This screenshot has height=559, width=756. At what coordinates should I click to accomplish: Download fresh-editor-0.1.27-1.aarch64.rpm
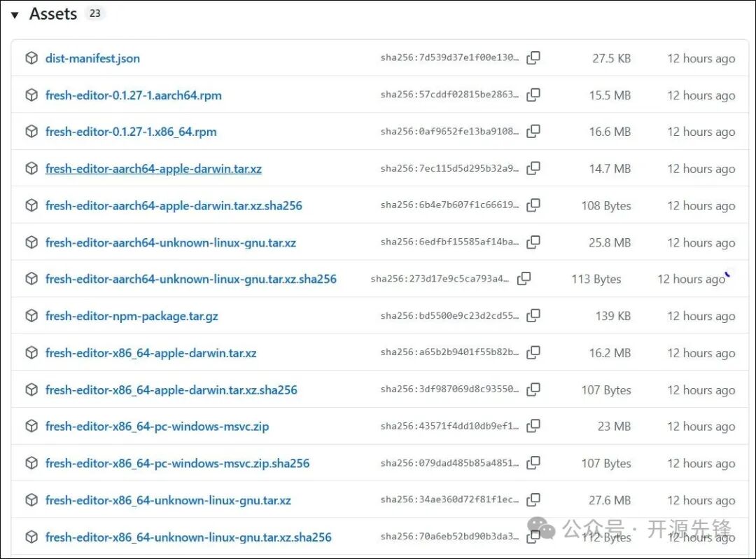[133, 95]
